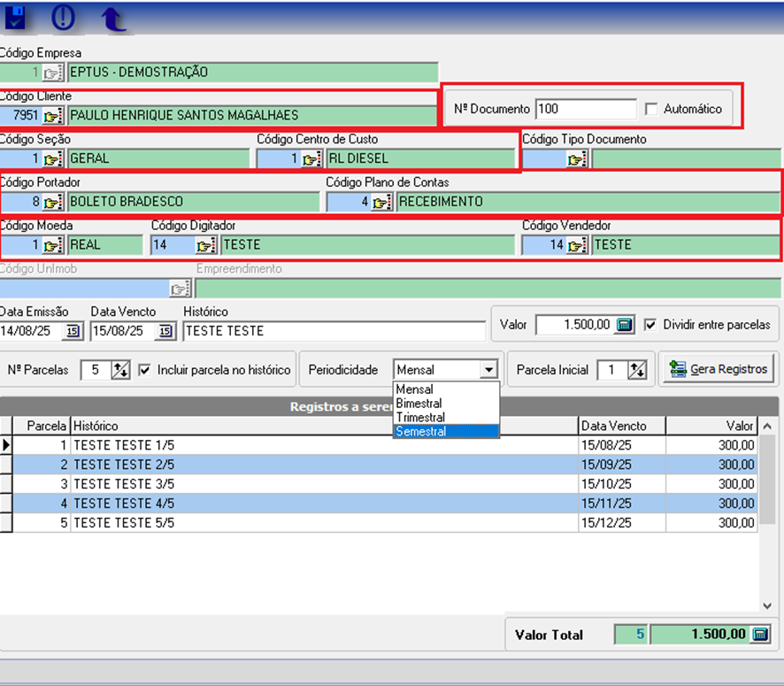Image resolution: width=784 pixels, height=686 pixels.
Task: Open the Código Tipo Documento lookup icon
Action: tap(577, 159)
